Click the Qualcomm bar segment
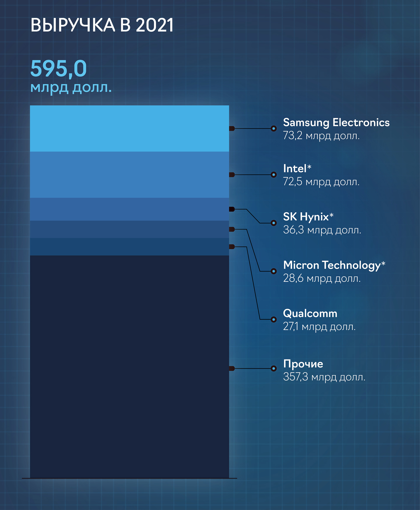Screen dimensions: 420x510 click(129, 247)
